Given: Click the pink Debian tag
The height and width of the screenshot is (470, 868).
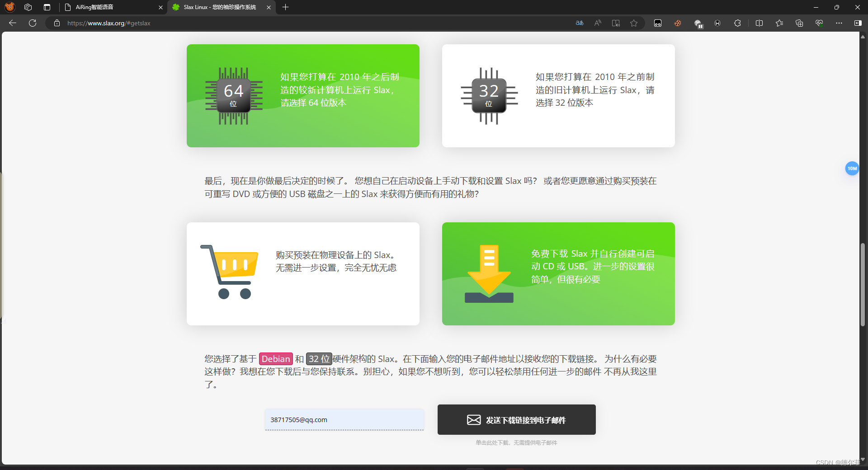Looking at the screenshot, I should coord(276,359).
